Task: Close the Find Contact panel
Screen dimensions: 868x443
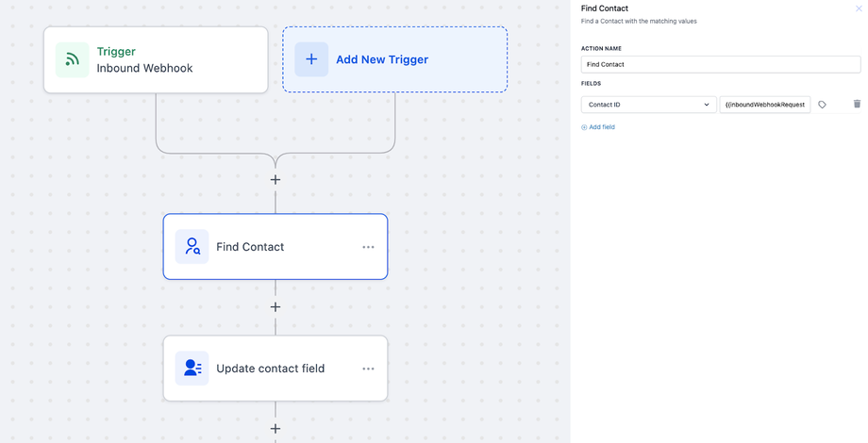Action: [x=859, y=8]
